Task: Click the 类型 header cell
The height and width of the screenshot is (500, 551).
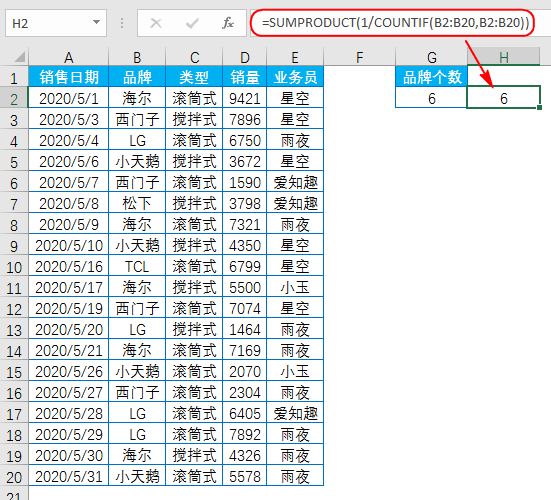Action: click(x=194, y=77)
